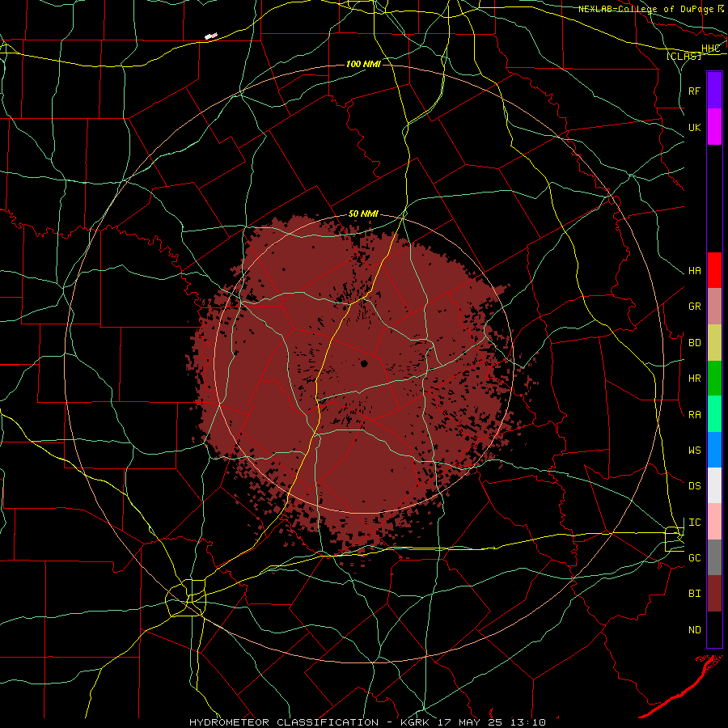Click the WS legend label
The image size is (728, 728).
click(694, 451)
